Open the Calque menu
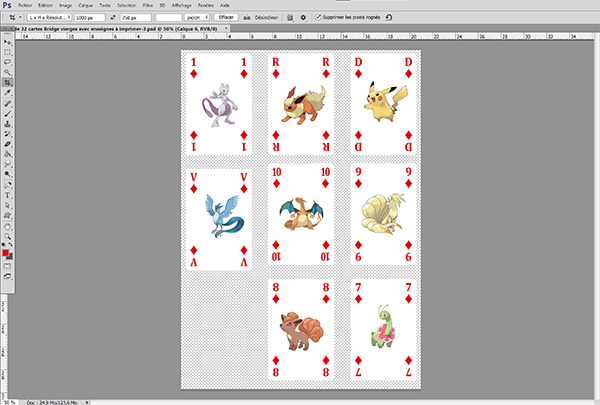600x405 pixels. (85, 5)
